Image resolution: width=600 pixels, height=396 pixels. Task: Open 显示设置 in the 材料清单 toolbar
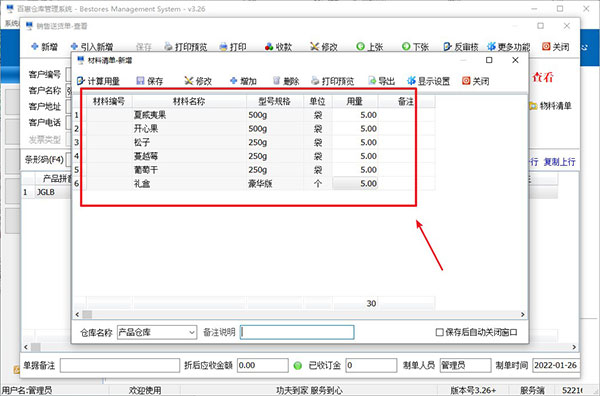[429, 81]
